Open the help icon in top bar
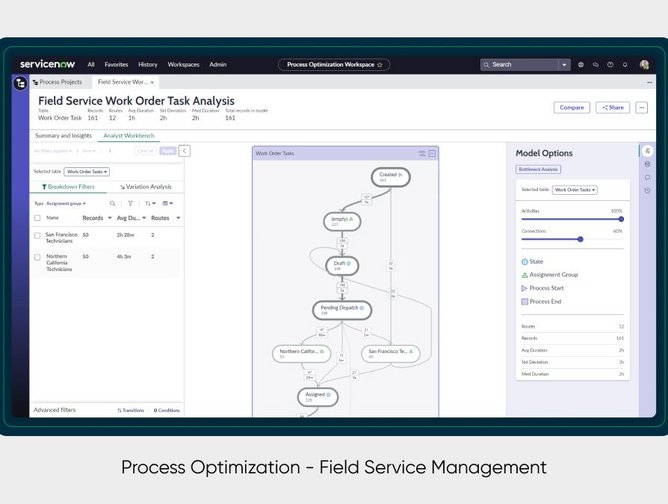Image resolution: width=668 pixels, height=504 pixels. [x=610, y=65]
